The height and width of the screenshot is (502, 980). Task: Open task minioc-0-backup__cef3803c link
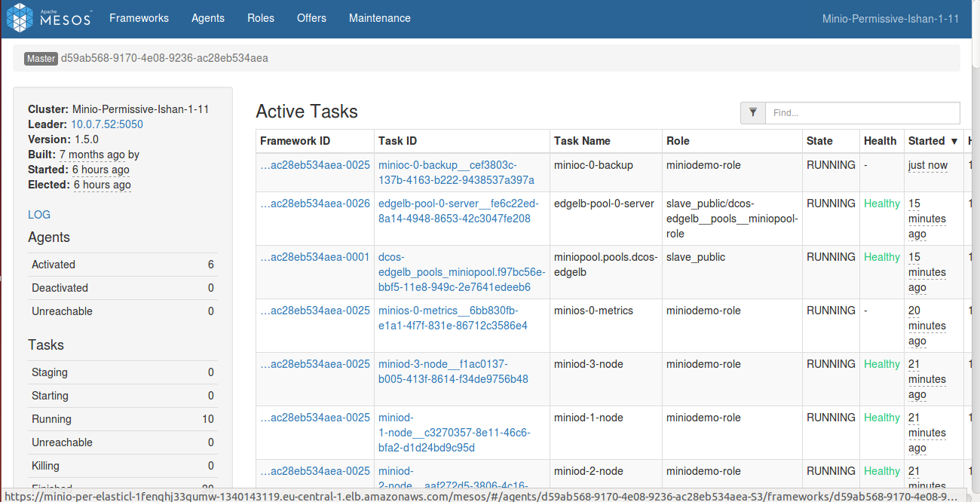[x=456, y=173]
